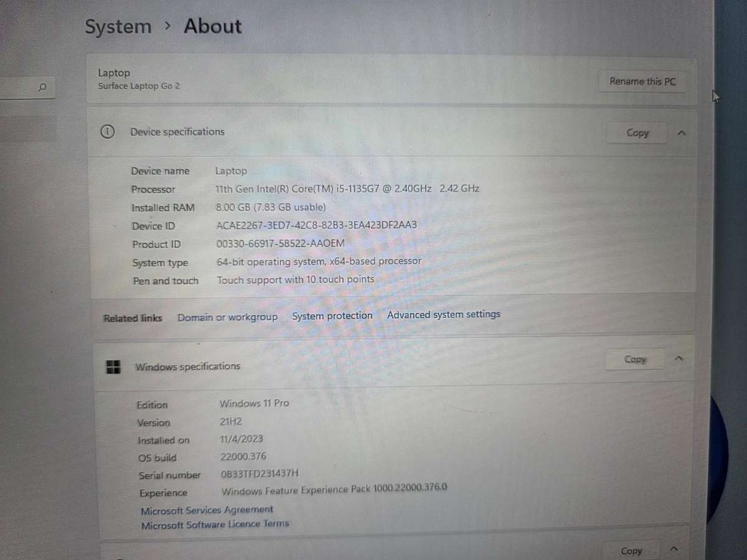Select the System breadcrumb in page header
This screenshot has height=560, width=747.
(118, 26)
